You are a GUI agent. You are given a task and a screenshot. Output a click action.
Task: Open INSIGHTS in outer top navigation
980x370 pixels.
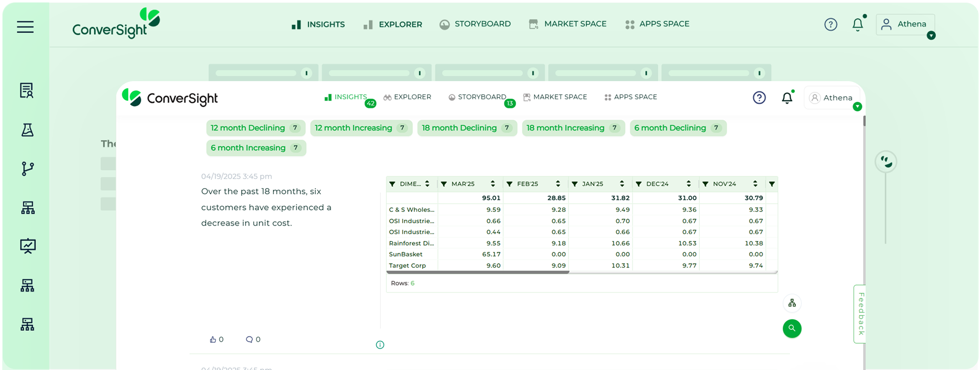click(318, 24)
